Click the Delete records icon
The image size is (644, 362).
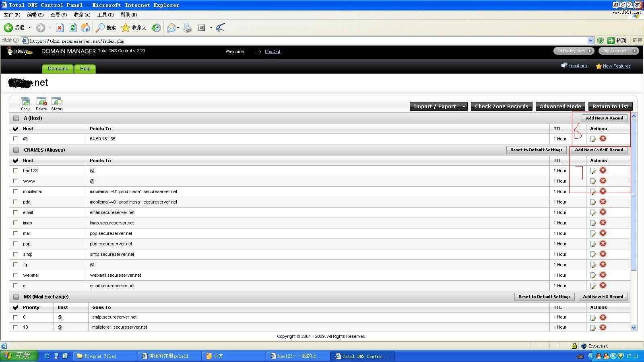(41, 102)
